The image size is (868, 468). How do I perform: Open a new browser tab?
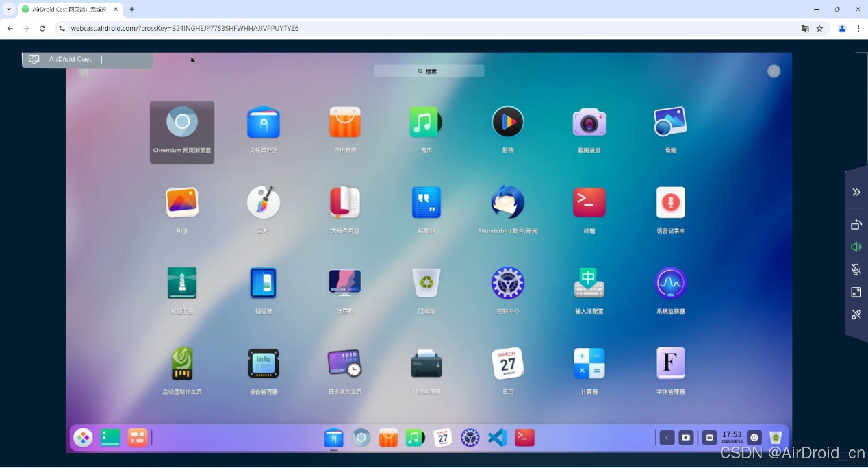(x=132, y=9)
